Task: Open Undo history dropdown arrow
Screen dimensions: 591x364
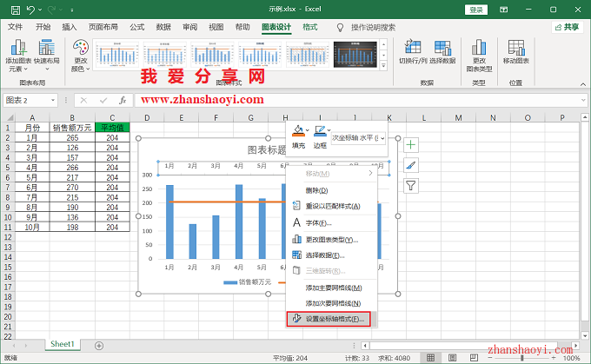Action: (40, 10)
